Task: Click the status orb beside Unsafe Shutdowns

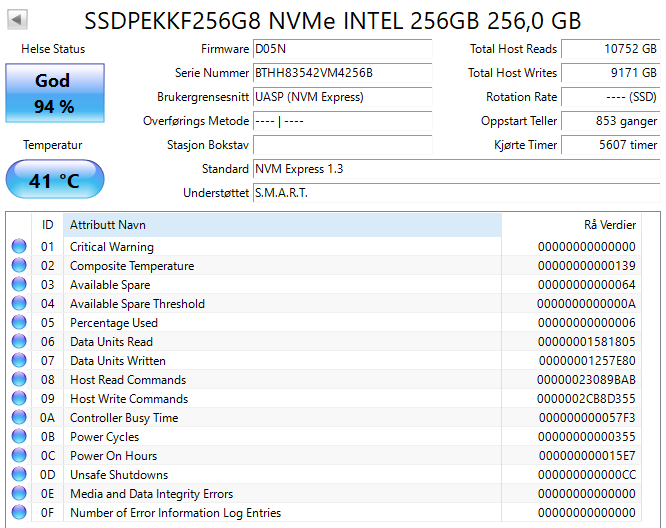Action: 19,475
